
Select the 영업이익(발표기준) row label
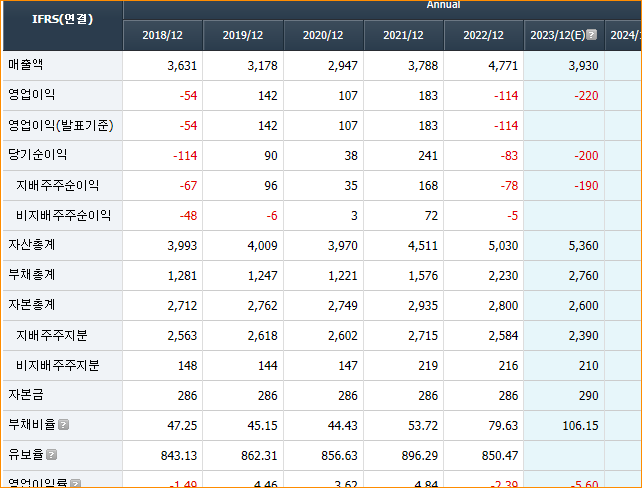(x=61, y=125)
